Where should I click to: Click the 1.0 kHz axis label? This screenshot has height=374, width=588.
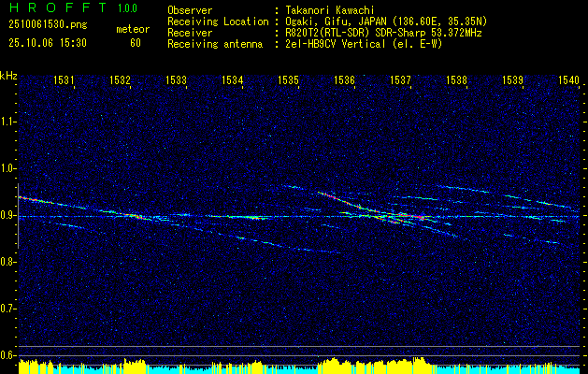point(7,169)
